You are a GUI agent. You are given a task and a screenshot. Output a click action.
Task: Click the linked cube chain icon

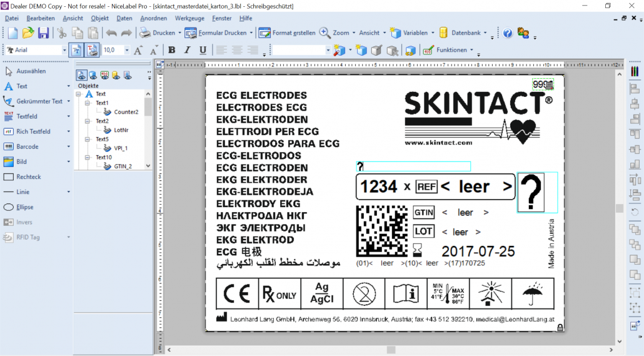[410, 50]
